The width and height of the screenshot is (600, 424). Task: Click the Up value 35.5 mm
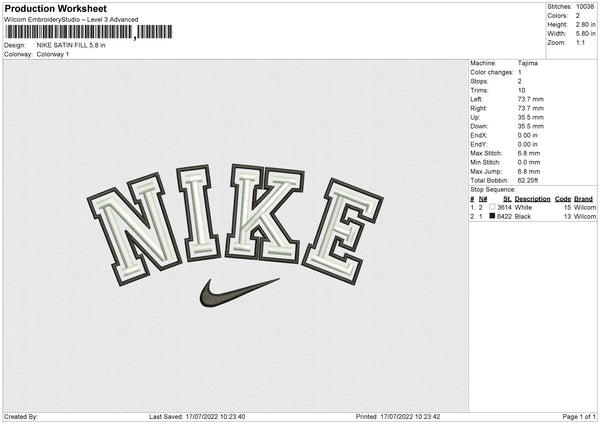[531, 117]
